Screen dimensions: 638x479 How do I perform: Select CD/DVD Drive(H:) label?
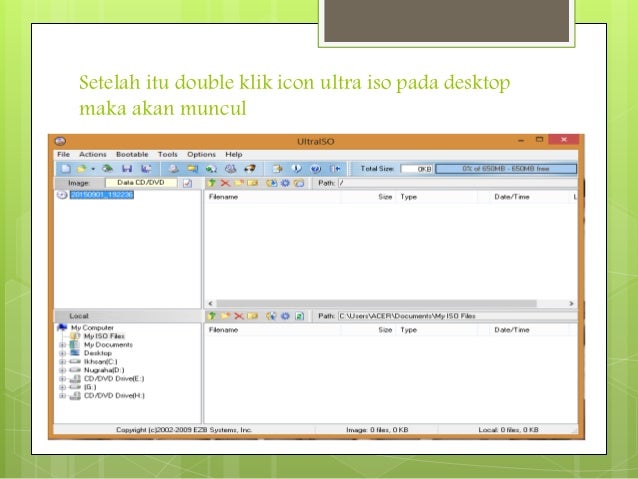tap(114, 396)
